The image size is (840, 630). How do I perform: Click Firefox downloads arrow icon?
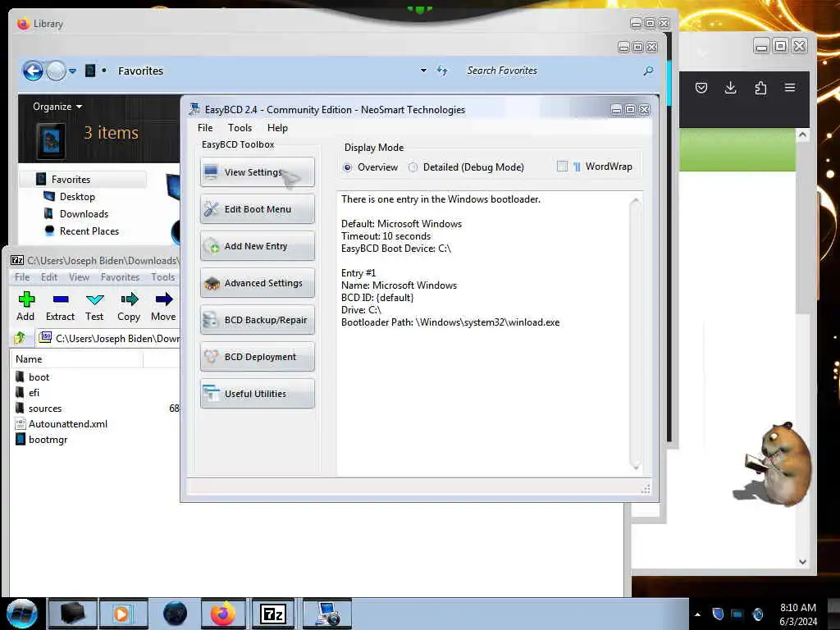pos(730,87)
